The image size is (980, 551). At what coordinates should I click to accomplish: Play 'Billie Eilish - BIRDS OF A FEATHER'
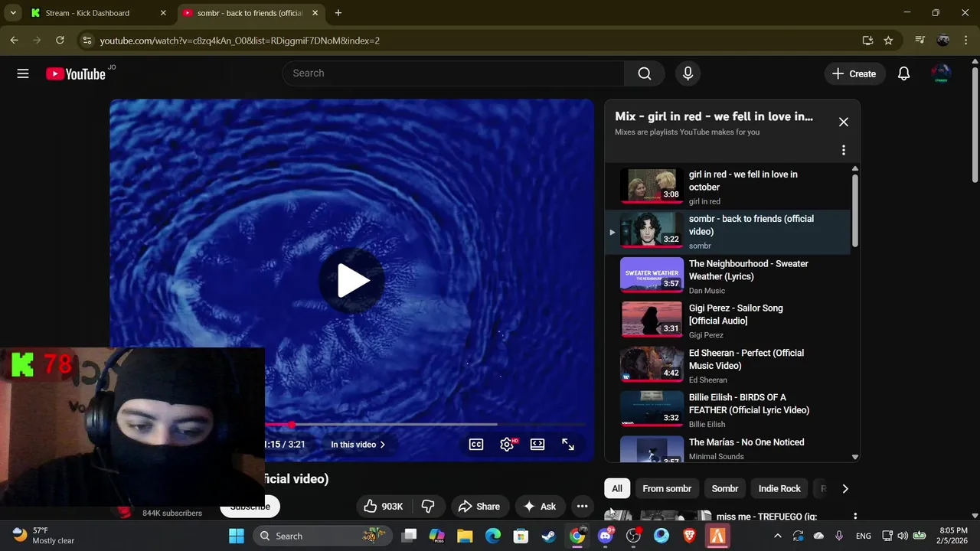point(727,410)
